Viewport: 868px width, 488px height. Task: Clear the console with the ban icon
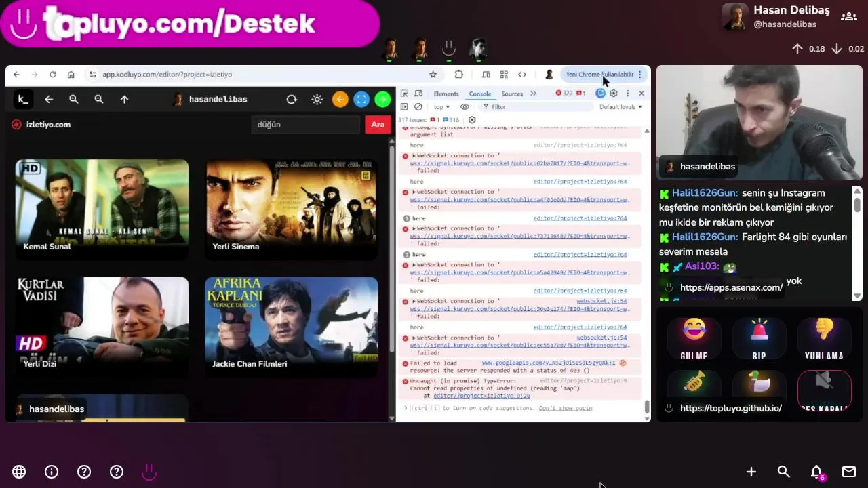[x=418, y=107]
